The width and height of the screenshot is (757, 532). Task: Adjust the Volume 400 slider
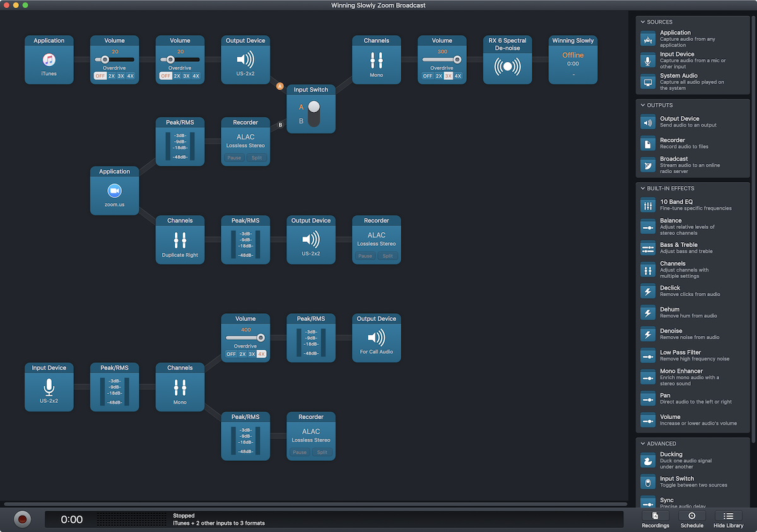(245, 338)
